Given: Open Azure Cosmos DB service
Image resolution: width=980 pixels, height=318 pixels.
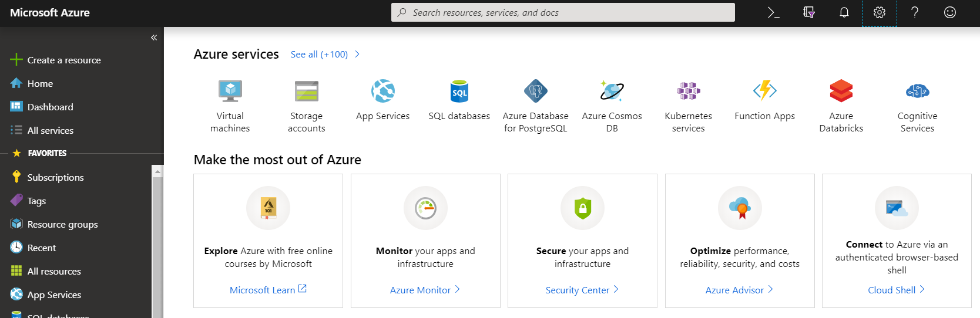Looking at the screenshot, I should coord(612,92).
